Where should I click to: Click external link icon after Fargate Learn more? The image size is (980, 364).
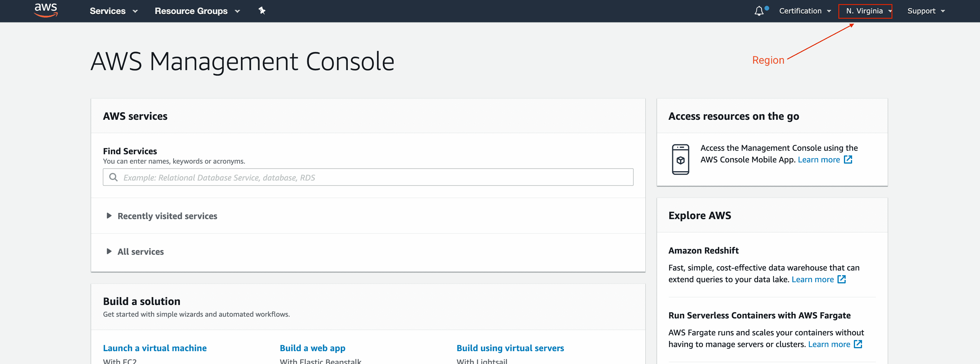858,344
